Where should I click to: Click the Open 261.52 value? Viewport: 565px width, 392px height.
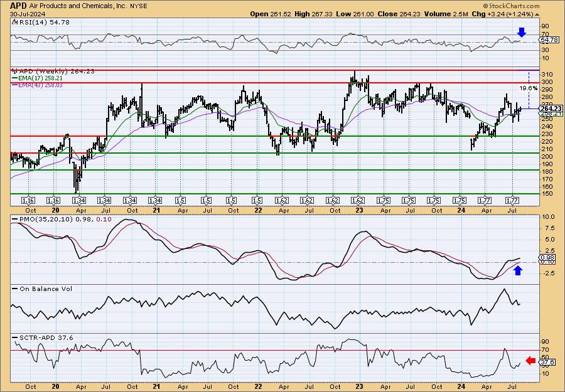(x=270, y=14)
